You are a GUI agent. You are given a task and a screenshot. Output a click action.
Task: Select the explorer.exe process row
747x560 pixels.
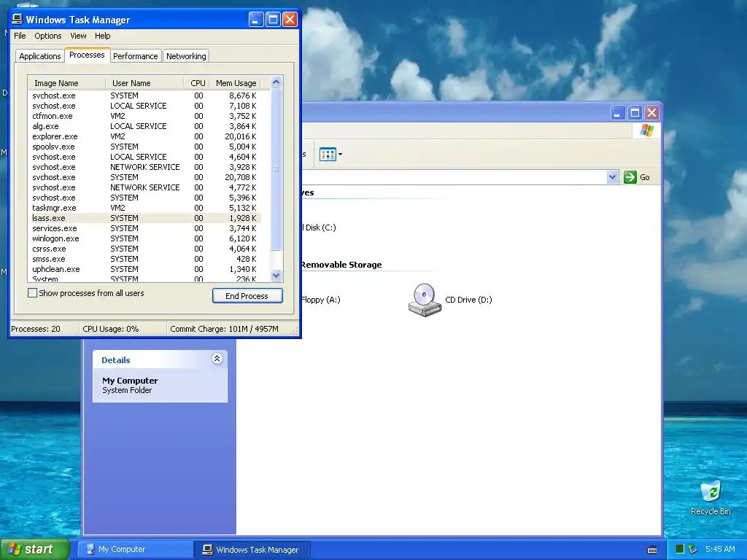click(x=144, y=136)
